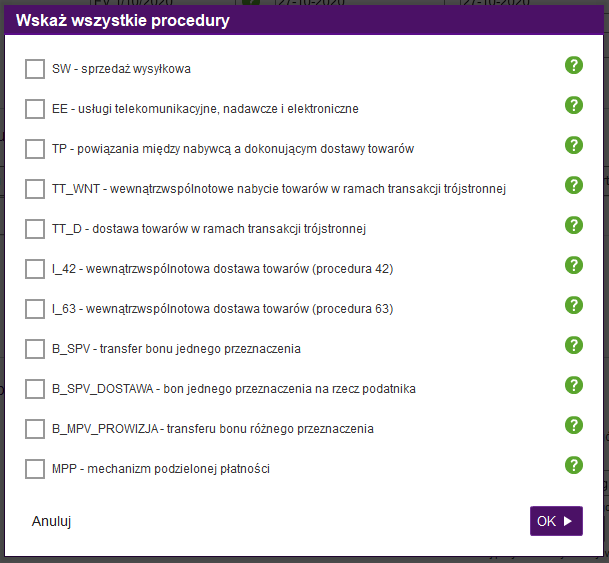Tick the EE usługi telekomunikacyjne checkbox
The height and width of the screenshot is (563, 609).
(35, 109)
